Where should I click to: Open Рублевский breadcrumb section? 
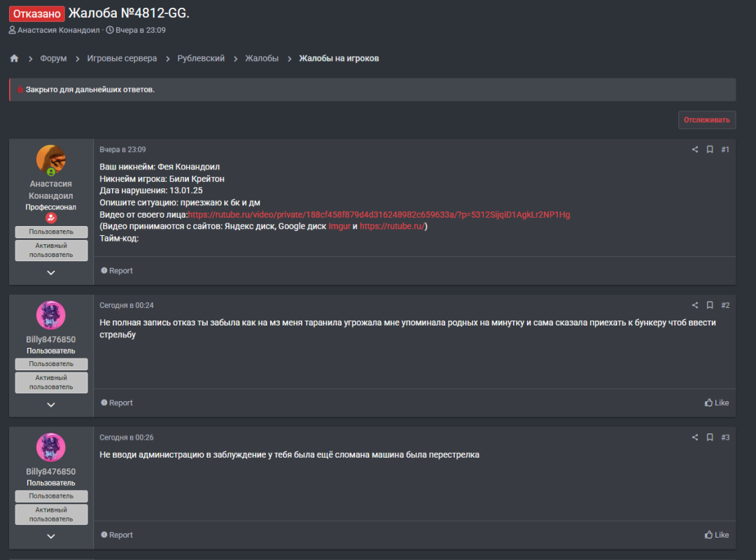coord(201,58)
